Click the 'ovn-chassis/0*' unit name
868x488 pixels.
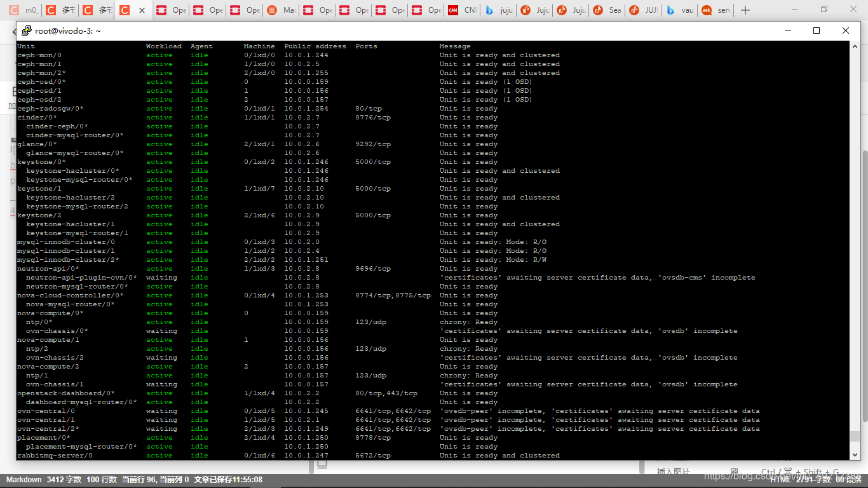tap(57, 331)
